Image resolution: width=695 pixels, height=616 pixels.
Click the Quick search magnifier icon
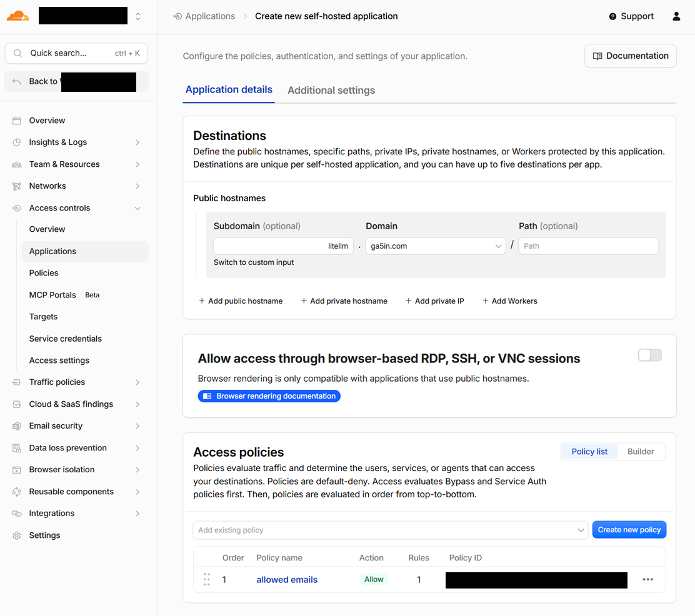click(17, 53)
